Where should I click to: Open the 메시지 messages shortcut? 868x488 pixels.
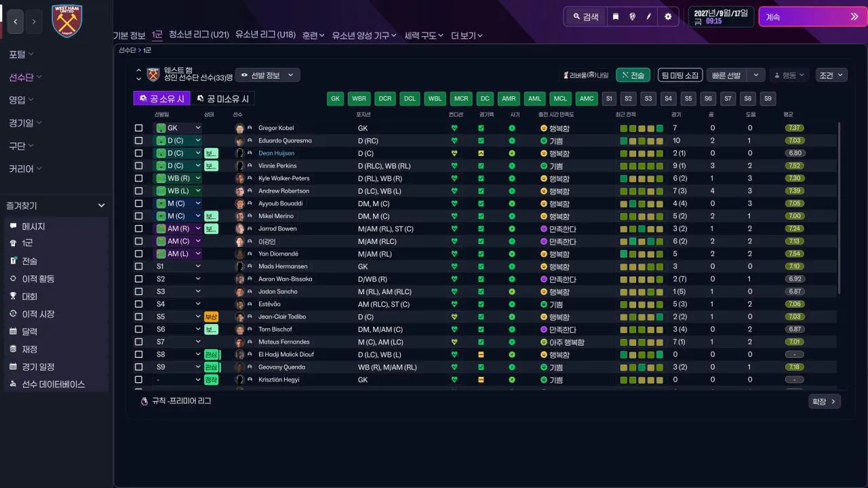[x=56, y=226]
